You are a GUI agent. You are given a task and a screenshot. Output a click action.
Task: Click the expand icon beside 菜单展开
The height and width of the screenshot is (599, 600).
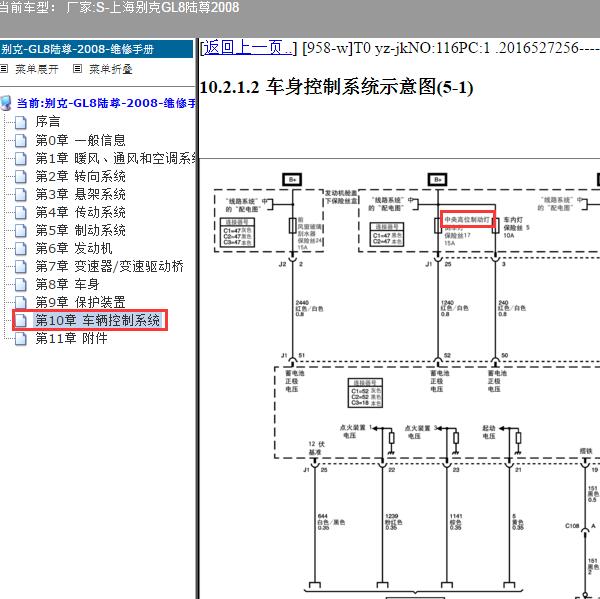(4, 69)
